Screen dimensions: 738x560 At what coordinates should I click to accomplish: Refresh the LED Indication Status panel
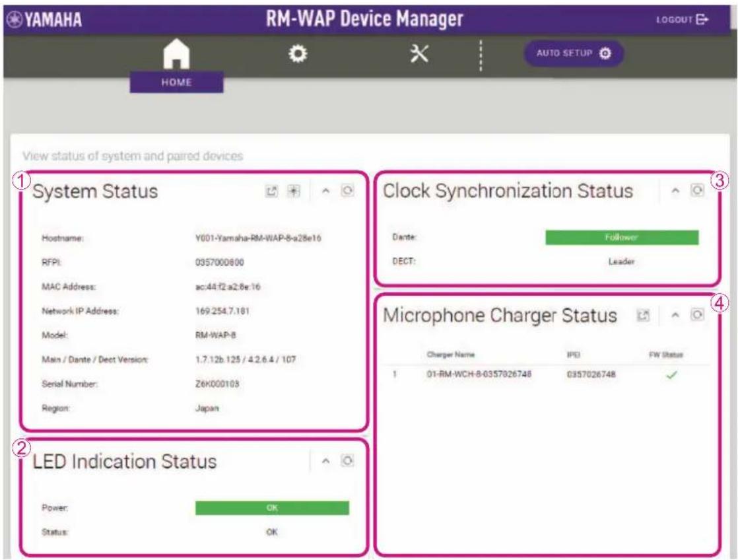tap(347, 461)
